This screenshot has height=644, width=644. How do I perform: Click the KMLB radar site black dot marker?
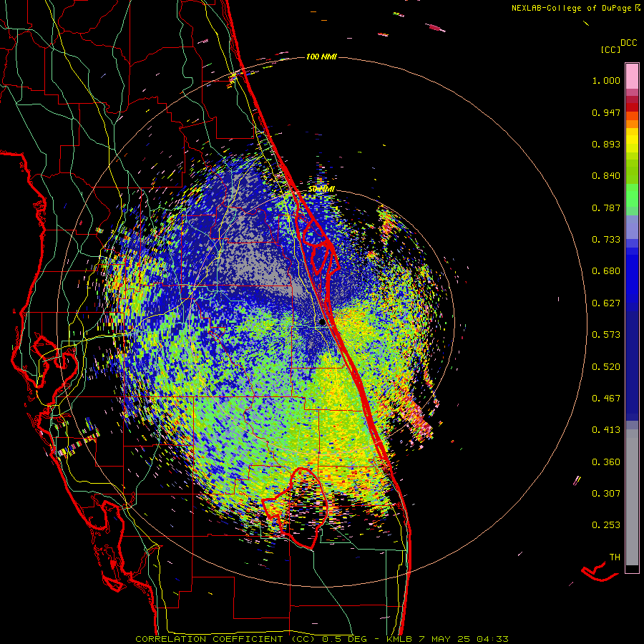click(x=323, y=323)
